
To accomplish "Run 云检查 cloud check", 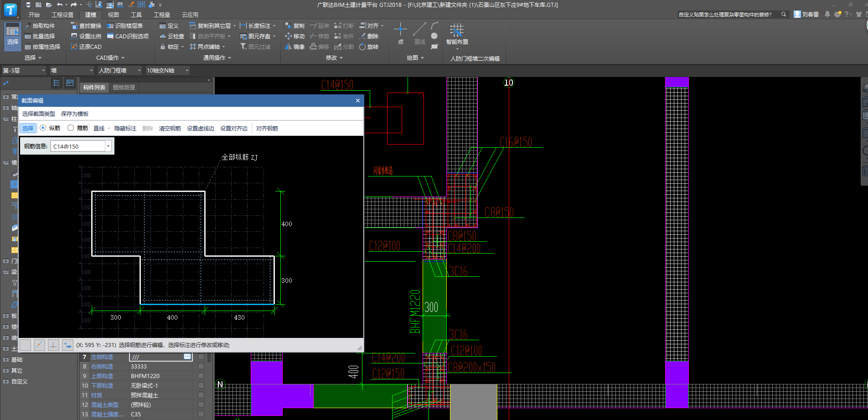I will pos(172,36).
